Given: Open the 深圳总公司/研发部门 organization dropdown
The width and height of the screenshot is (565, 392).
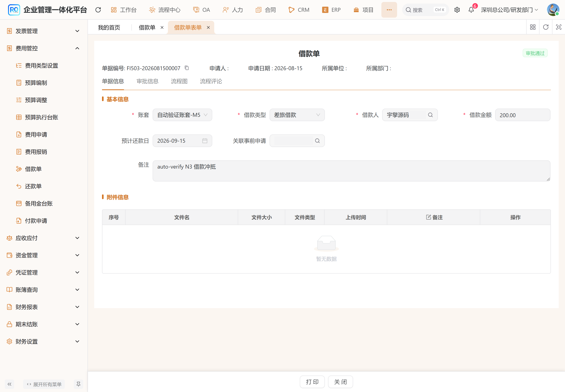Looking at the screenshot, I should coord(509,10).
